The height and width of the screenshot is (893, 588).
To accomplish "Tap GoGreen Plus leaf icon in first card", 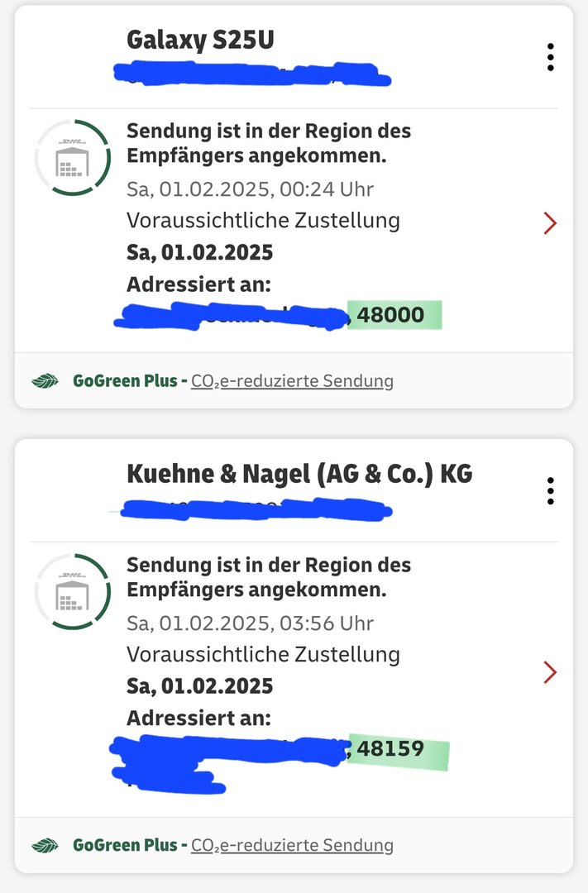I will [45, 381].
